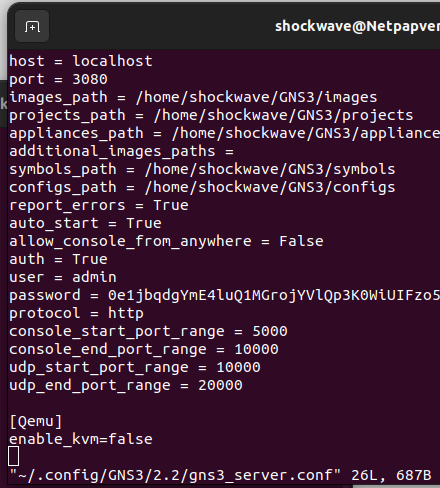Click the images_path line
The image size is (440, 488).
coord(193,97)
